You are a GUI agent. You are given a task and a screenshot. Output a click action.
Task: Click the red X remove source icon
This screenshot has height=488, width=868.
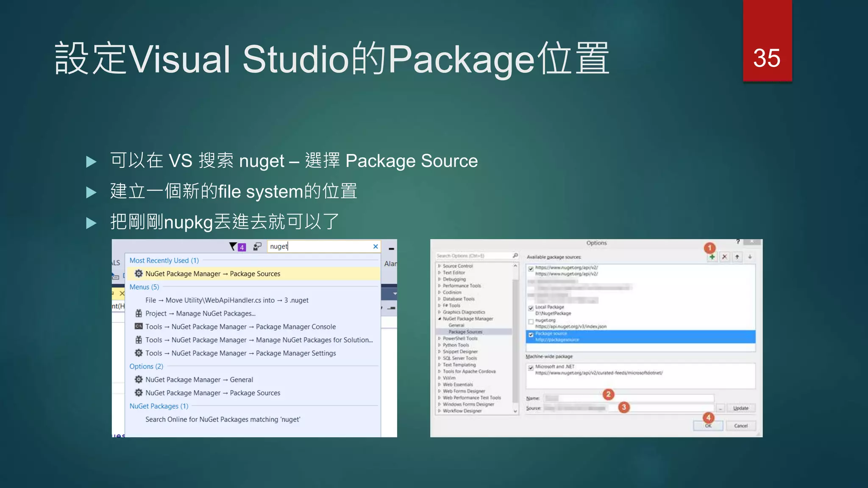pyautogui.click(x=725, y=257)
